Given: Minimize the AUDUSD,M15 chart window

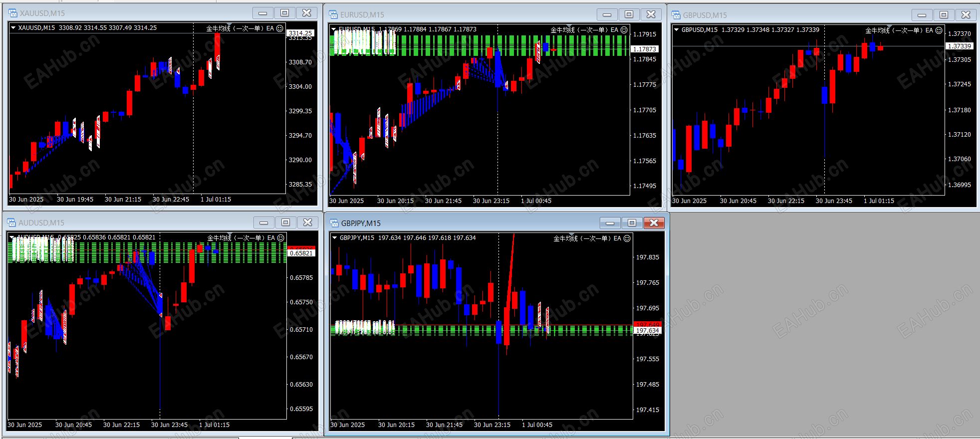Looking at the screenshot, I should pyautogui.click(x=264, y=222).
